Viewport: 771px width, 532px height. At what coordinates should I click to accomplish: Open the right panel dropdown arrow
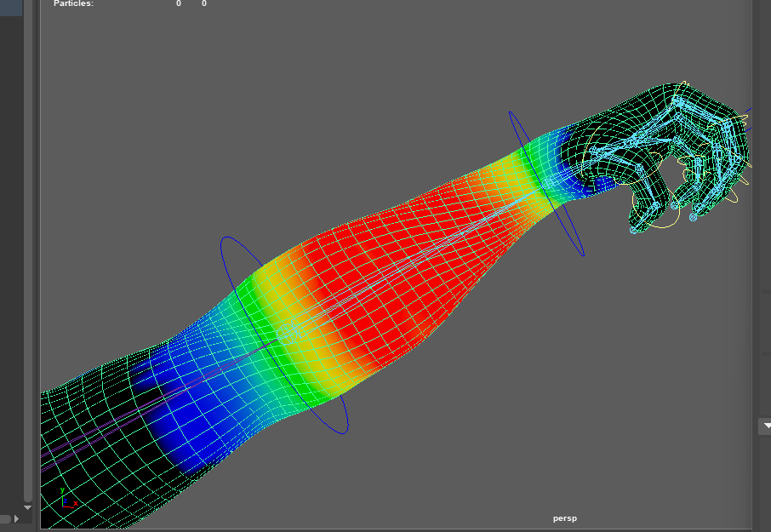[x=764, y=427]
